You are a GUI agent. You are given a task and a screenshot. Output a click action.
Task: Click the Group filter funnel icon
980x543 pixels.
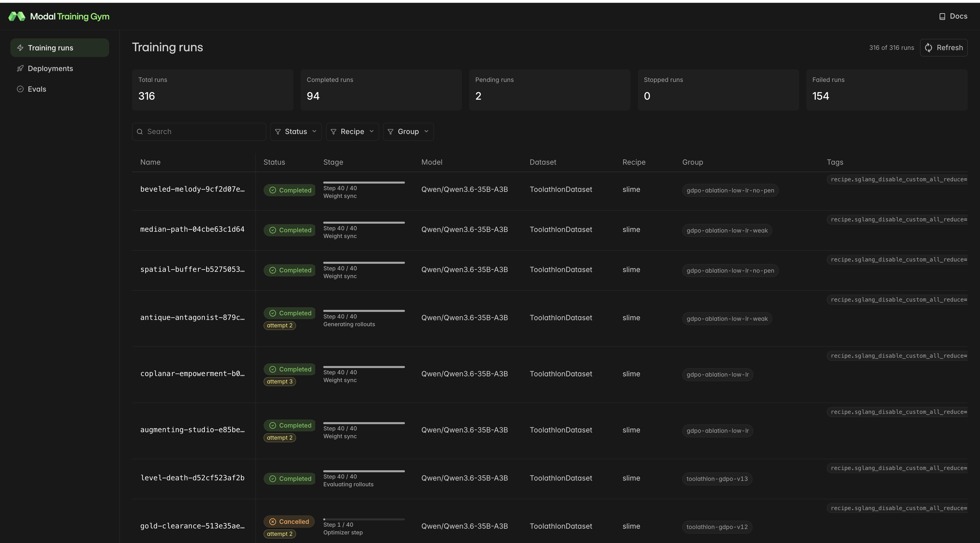click(x=390, y=131)
